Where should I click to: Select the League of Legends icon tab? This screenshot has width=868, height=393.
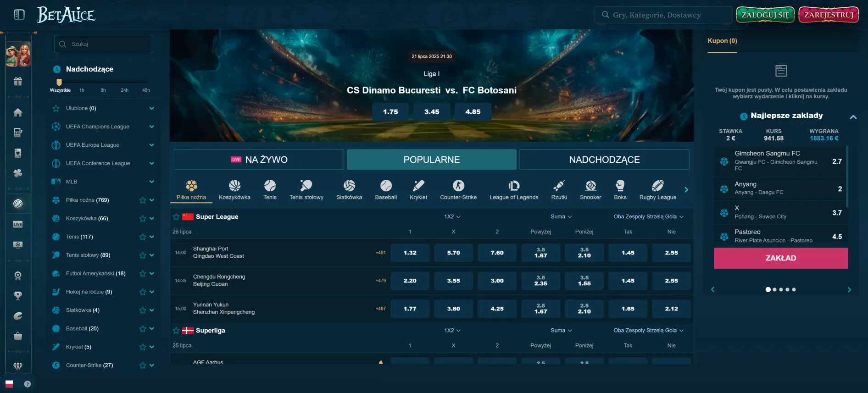coord(514,190)
